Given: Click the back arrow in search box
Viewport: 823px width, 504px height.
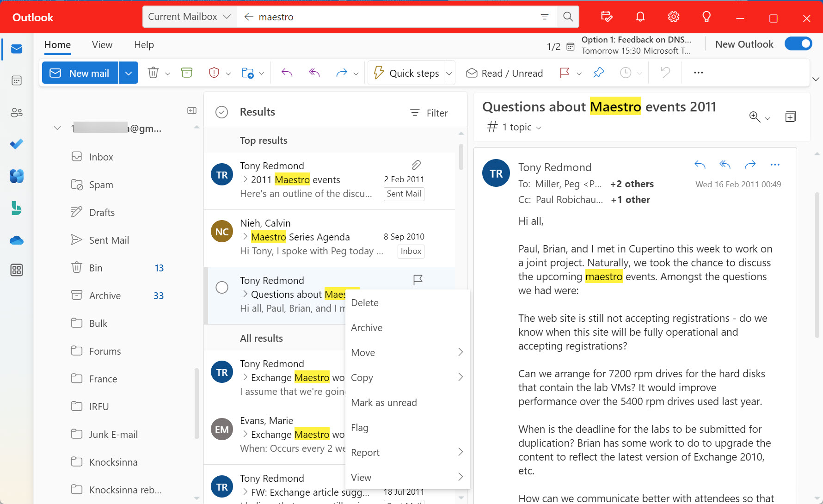Looking at the screenshot, I should point(249,17).
